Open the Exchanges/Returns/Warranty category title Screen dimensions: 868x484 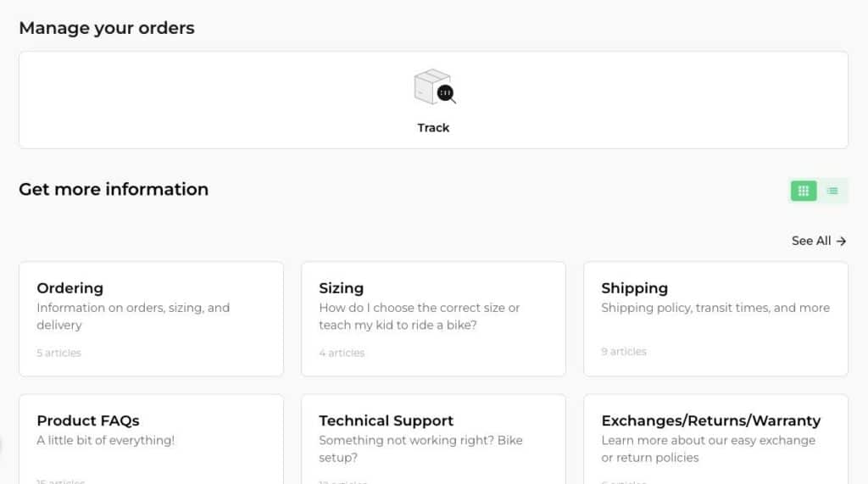pyautogui.click(x=710, y=420)
